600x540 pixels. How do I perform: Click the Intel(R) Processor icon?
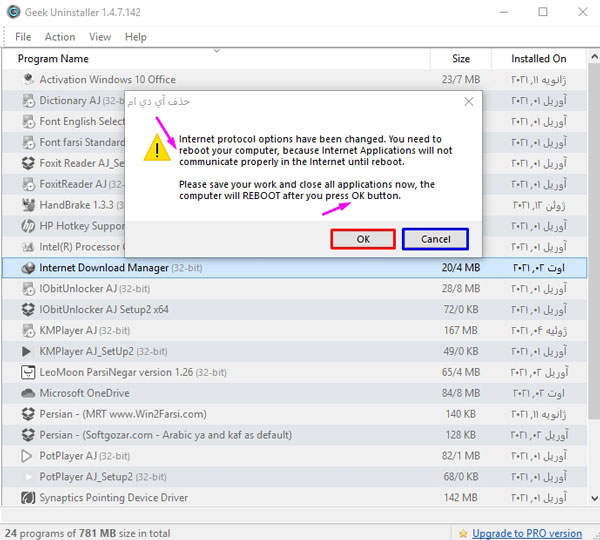(x=28, y=247)
